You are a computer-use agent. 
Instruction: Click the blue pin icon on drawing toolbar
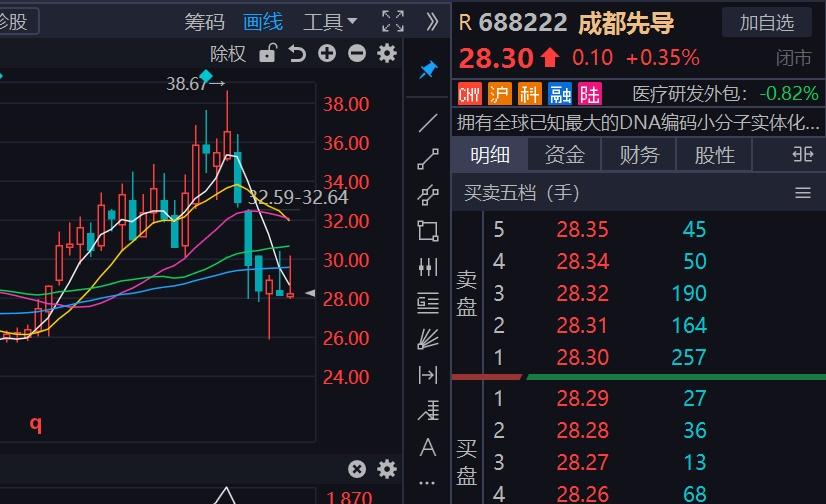pyautogui.click(x=428, y=70)
